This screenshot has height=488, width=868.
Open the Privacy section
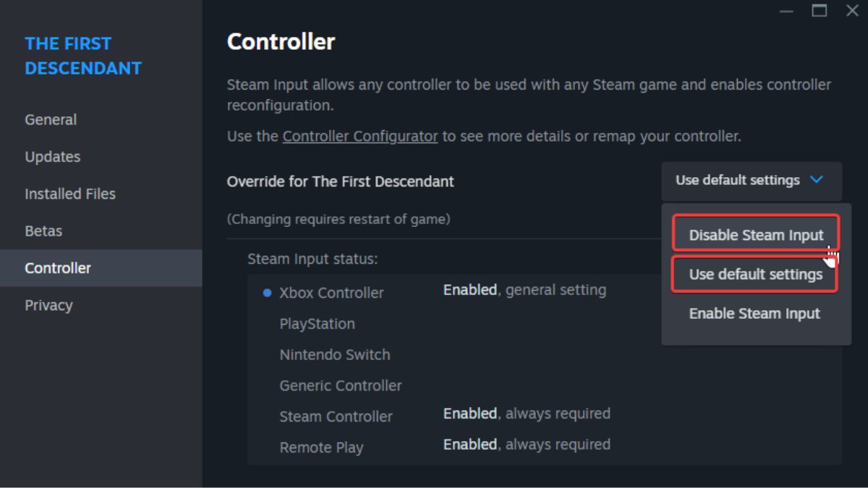pyautogui.click(x=48, y=305)
